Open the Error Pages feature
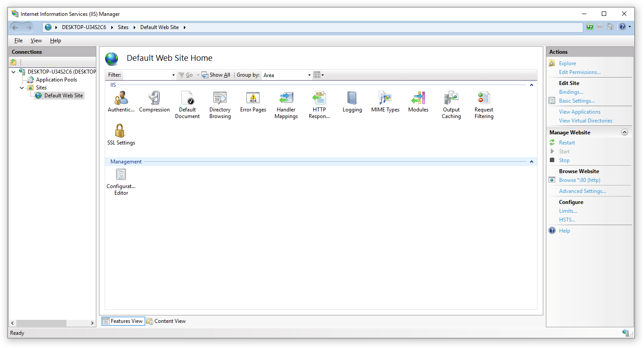The width and height of the screenshot is (644, 348). 253,102
